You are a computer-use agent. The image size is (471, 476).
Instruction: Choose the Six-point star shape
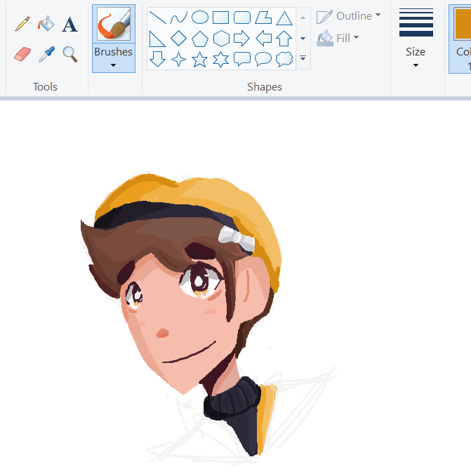click(x=220, y=59)
